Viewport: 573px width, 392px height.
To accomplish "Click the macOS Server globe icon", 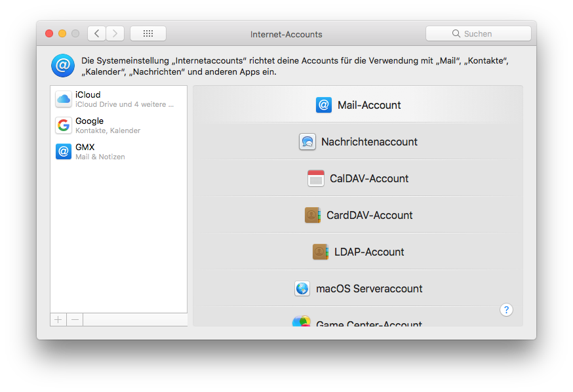I will [x=302, y=288].
